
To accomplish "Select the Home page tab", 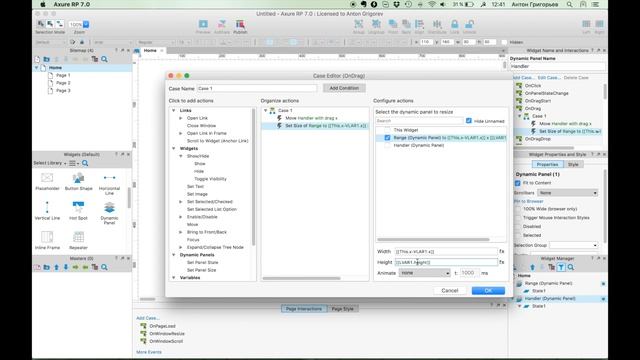I will point(150,50).
